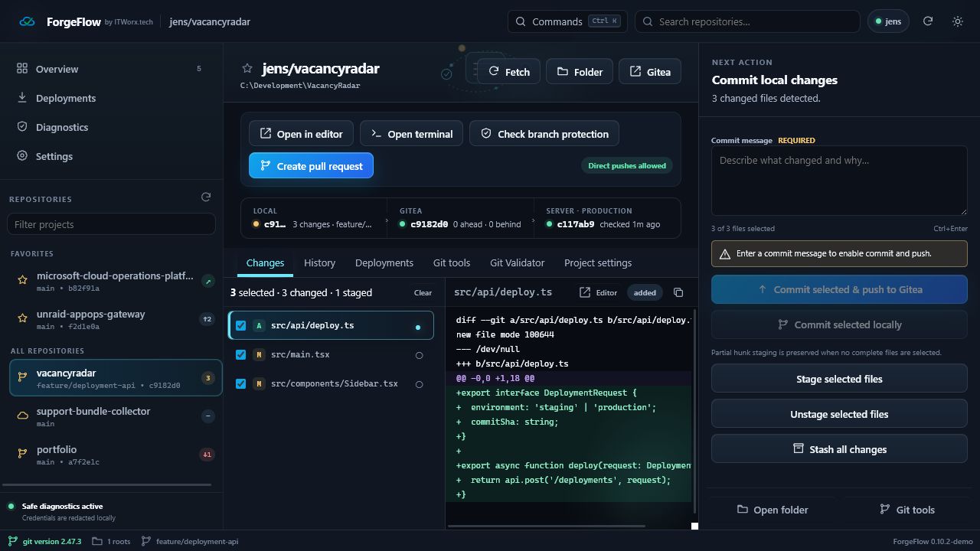Image resolution: width=980 pixels, height=551 pixels.
Task: Click the refresh icon in top bar
Action: pyautogui.click(x=928, y=21)
